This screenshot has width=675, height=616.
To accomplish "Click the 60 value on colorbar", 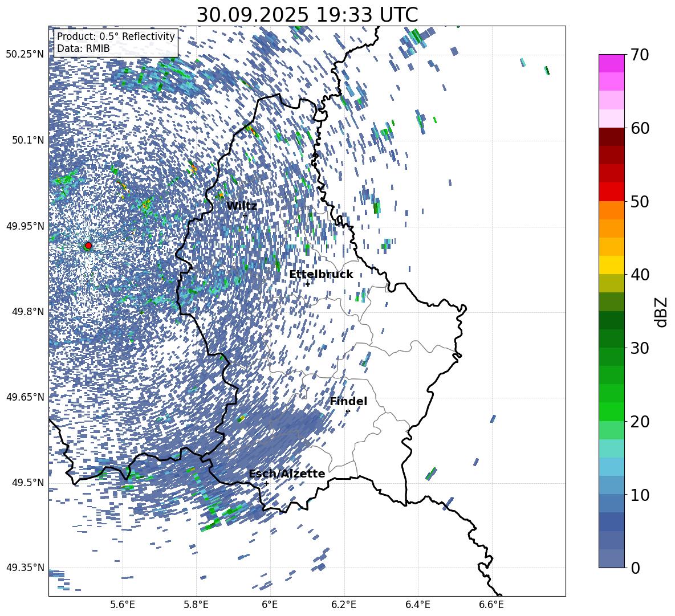I will (x=640, y=128).
